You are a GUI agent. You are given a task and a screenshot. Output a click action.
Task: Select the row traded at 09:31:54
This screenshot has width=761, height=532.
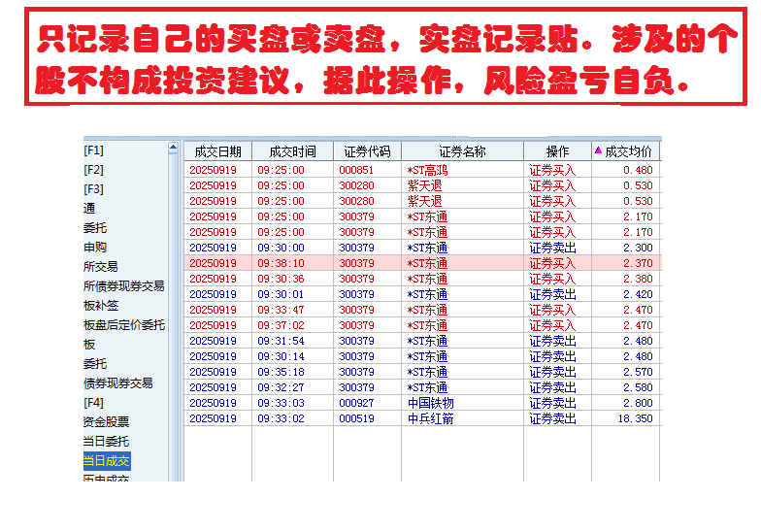[x=422, y=341]
